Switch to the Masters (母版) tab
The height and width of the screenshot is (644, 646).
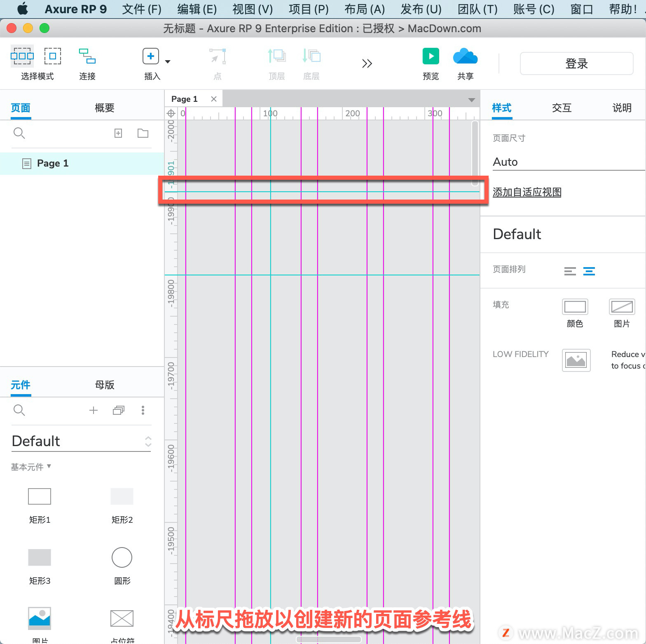[105, 385]
